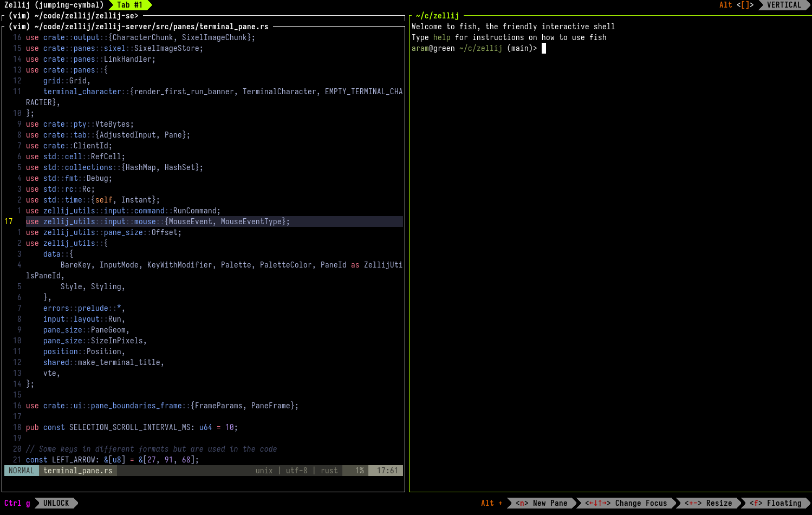The height and width of the screenshot is (515, 812).
Task: Click the Zellij (jumping-cymbal) session name
Action: click(x=54, y=5)
